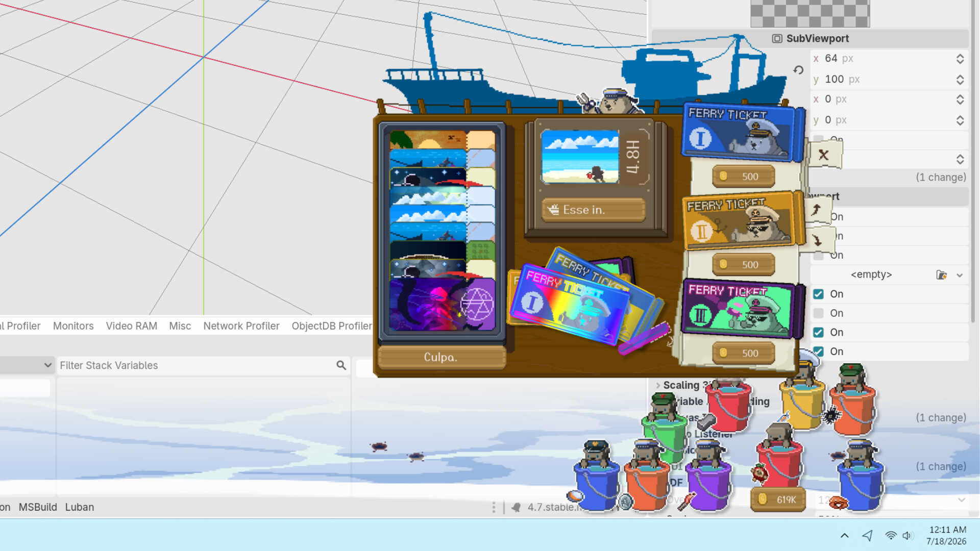Click the silver coin item by the orange bucket
The width and height of the screenshot is (980, 551).
click(x=625, y=502)
